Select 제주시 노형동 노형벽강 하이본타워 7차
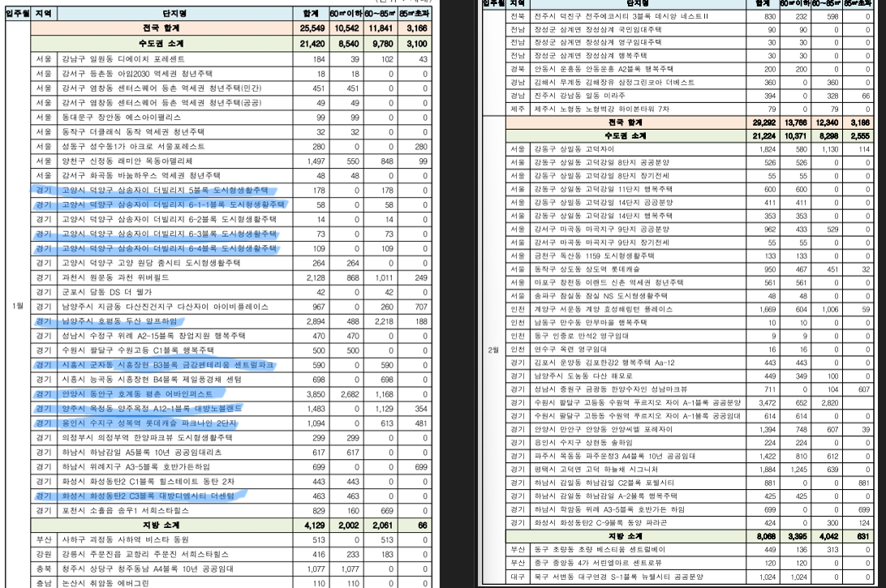This screenshot has height=588, width=886. tap(602, 109)
